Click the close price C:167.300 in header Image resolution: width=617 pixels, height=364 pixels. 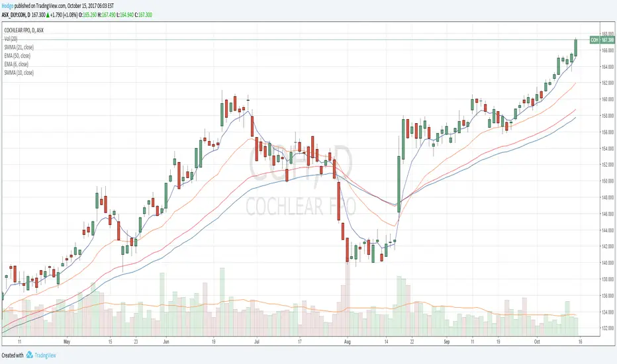(143, 15)
